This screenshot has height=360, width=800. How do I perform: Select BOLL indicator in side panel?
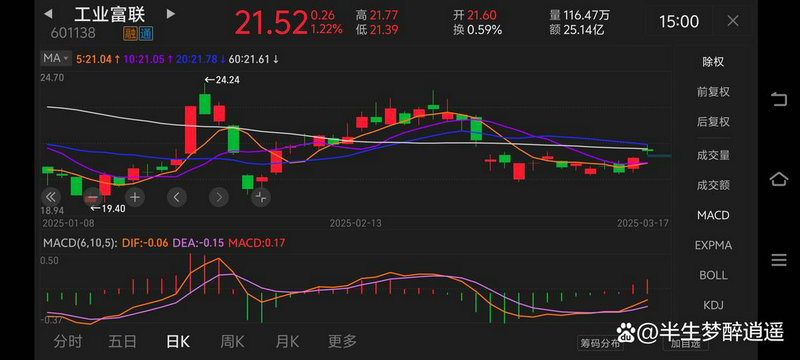click(x=713, y=275)
